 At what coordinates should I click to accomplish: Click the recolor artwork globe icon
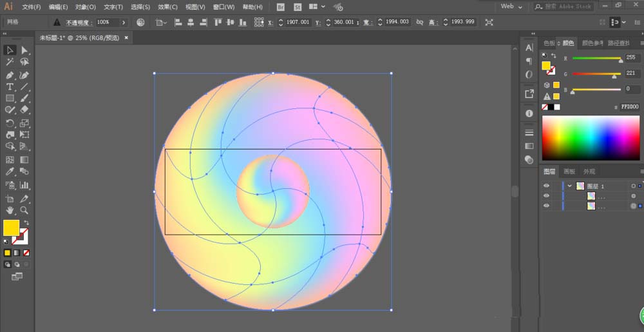140,22
